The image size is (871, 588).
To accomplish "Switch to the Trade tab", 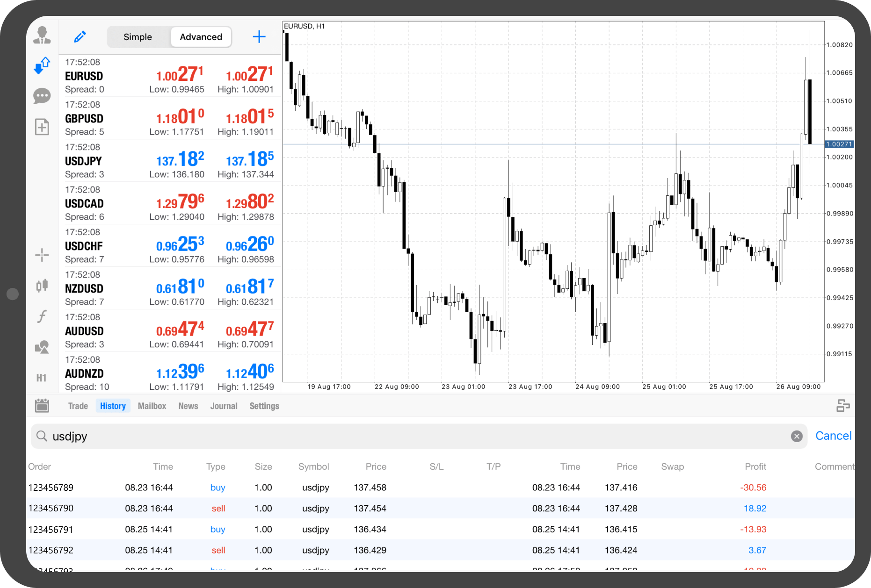I will coord(78,406).
